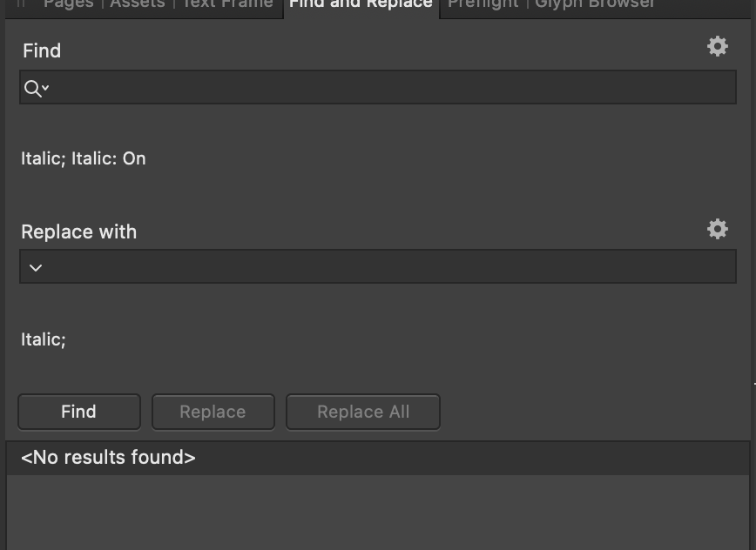Click into the Replace with text field
Image resolution: width=756 pixels, height=550 pixels.
click(x=390, y=266)
